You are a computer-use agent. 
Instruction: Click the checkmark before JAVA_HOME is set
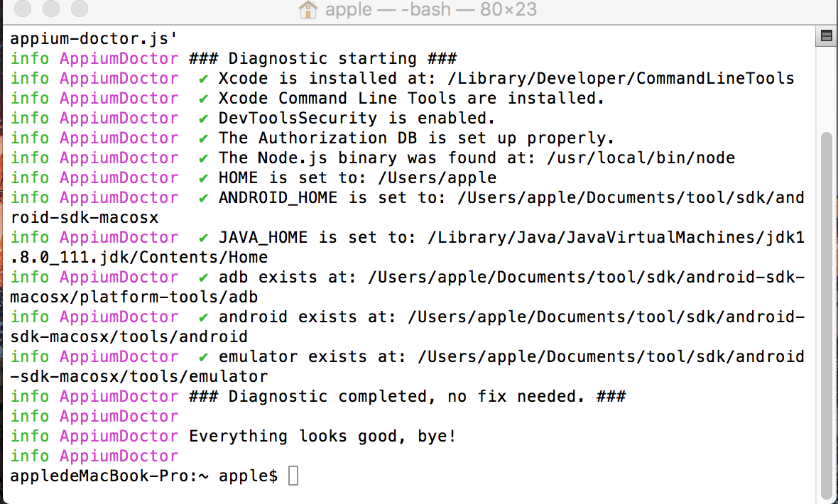(x=202, y=237)
